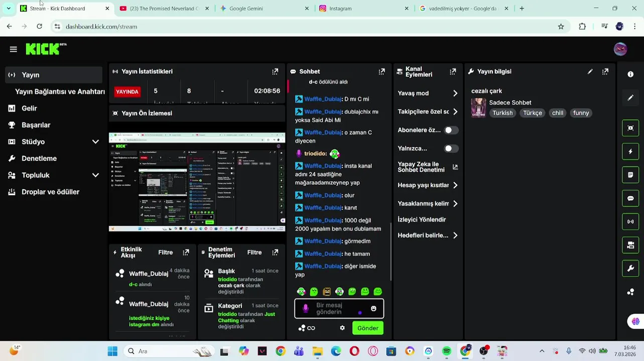
Task: Toggle the Yalnızca... chat mode switch
Action: tap(451, 148)
